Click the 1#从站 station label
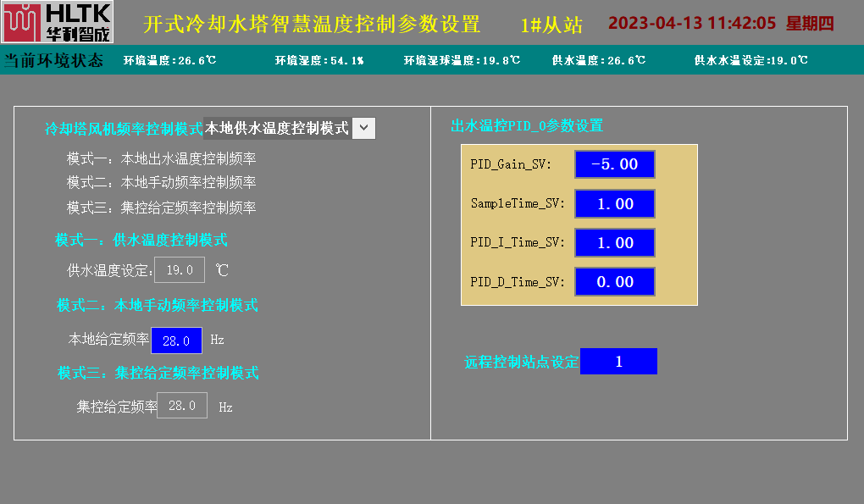The image size is (864, 504). (x=551, y=25)
